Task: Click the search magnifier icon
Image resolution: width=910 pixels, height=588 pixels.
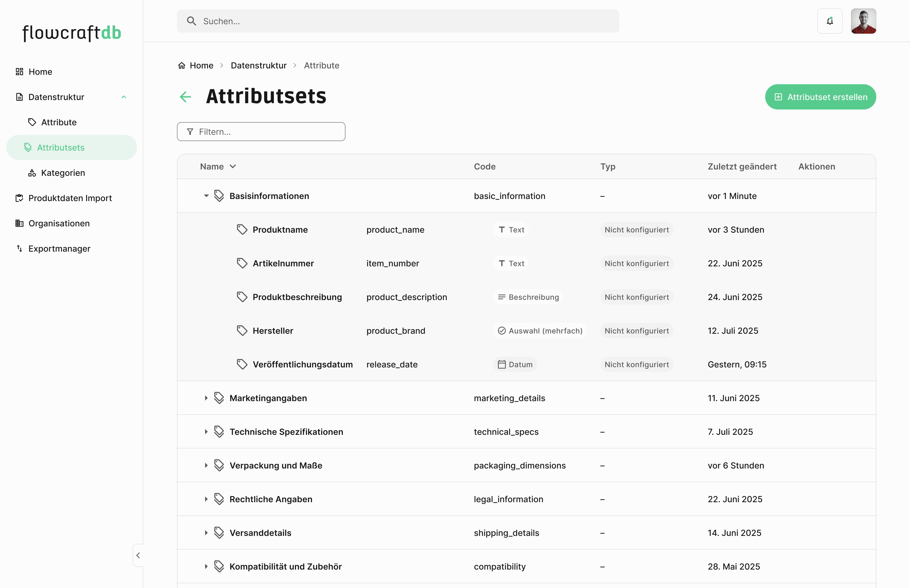Action: pos(192,21)
